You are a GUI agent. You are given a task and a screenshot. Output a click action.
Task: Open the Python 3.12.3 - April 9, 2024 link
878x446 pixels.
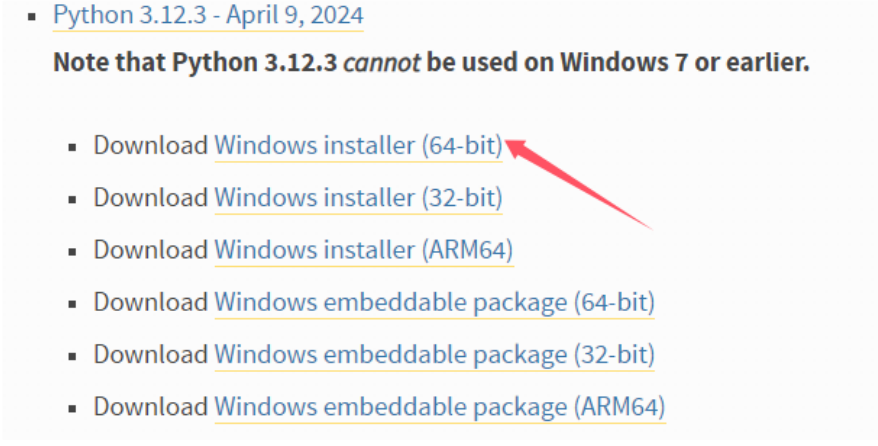[x=208, y=15]
